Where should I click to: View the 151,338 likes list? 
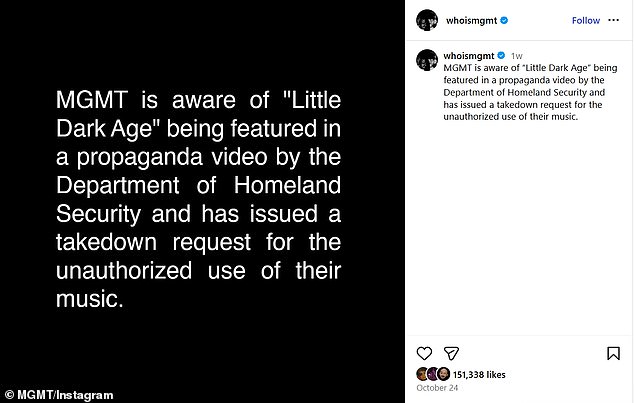pyautogui.click(x=478, y=373)
